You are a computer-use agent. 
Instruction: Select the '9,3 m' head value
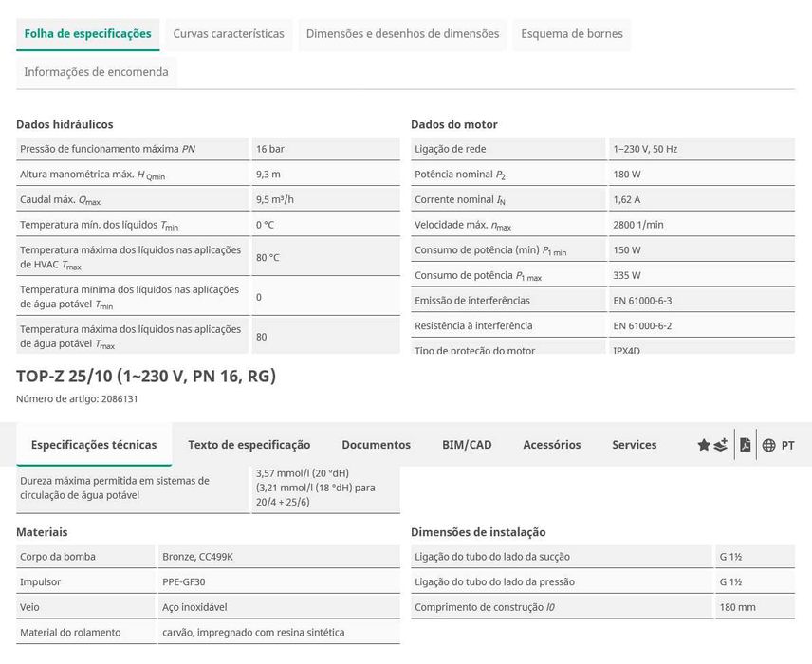[268, 175]
